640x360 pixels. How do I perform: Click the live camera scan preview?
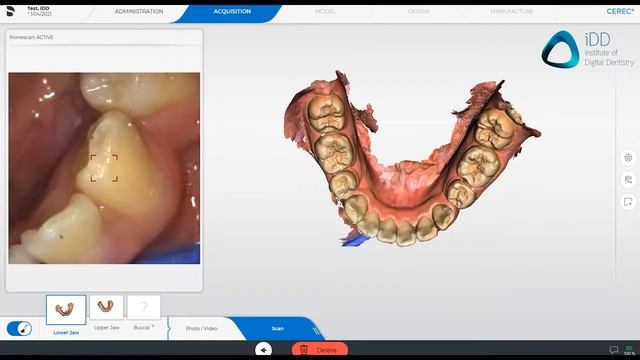[x=104, y=168]
